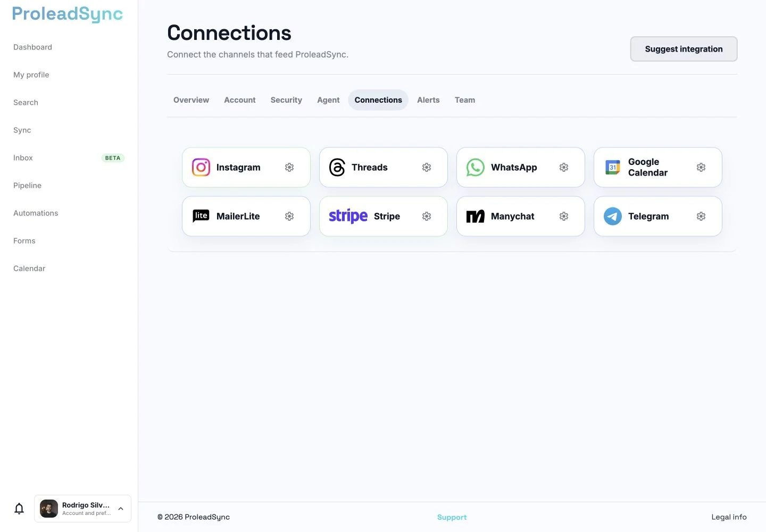Screen dimensions: 766x532
Task: Switch to the Security tab
Action: point(286,100)
